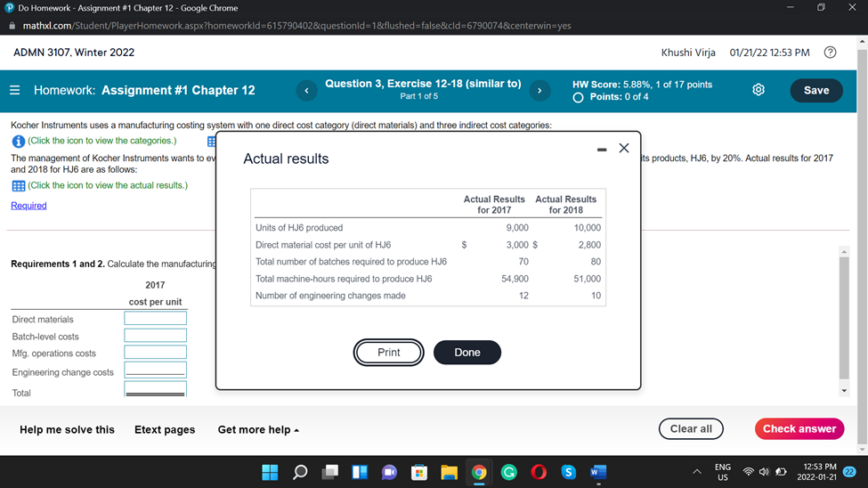
Task: Open the Wi-Fi network tray icon
Action: click(748, 472)
